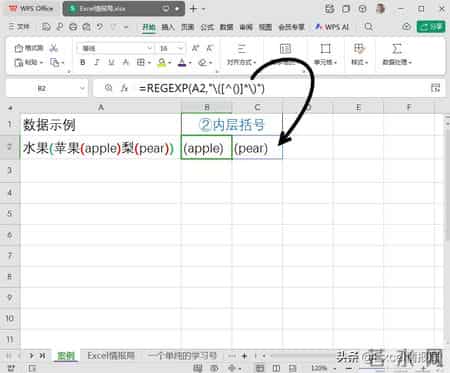
Task: Switch to the View ribbon tab
Action: point(265,27)
